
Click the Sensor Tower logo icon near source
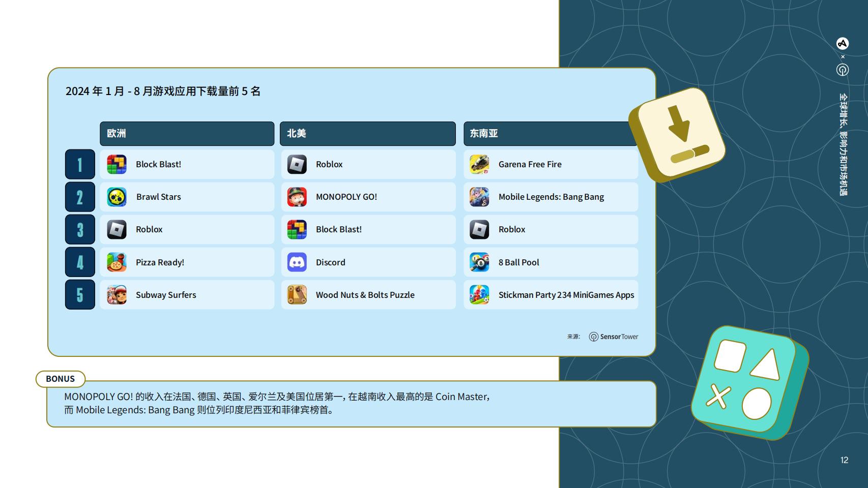(593, 337)
